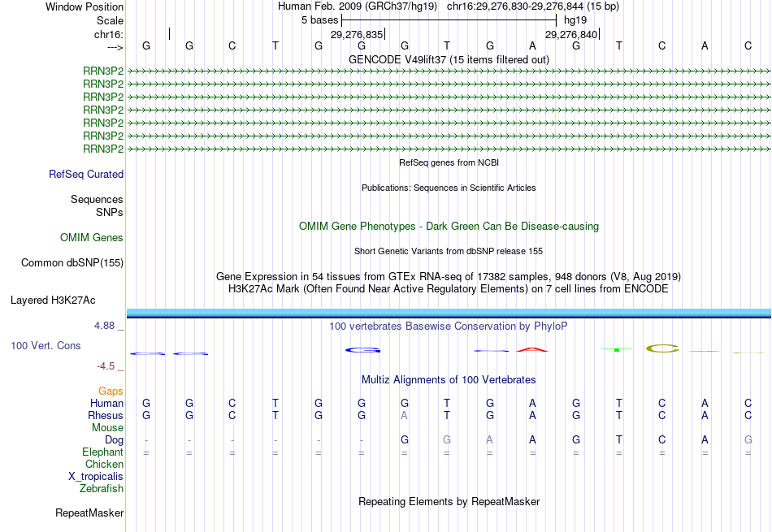Image resolution: width=772 pixels, height=532 pixels.
Task: Click the OMIM Genes track label
Action: (92, 238)
